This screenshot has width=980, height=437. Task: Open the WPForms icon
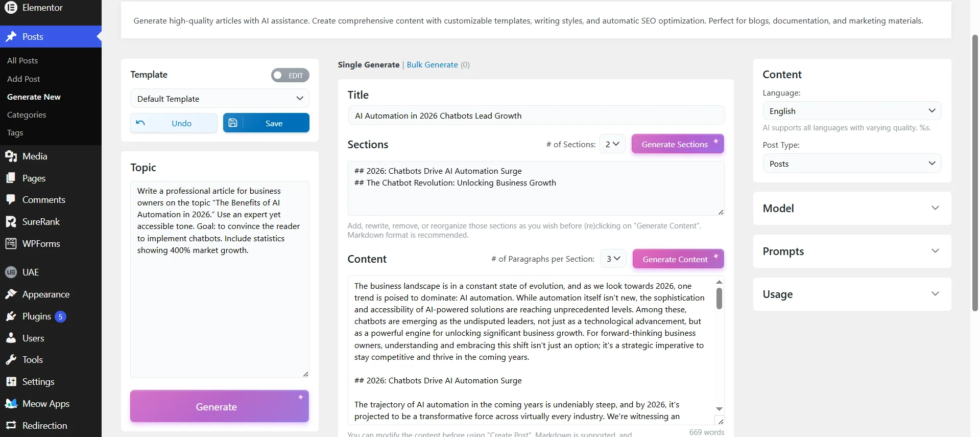(x=11, y=243)
